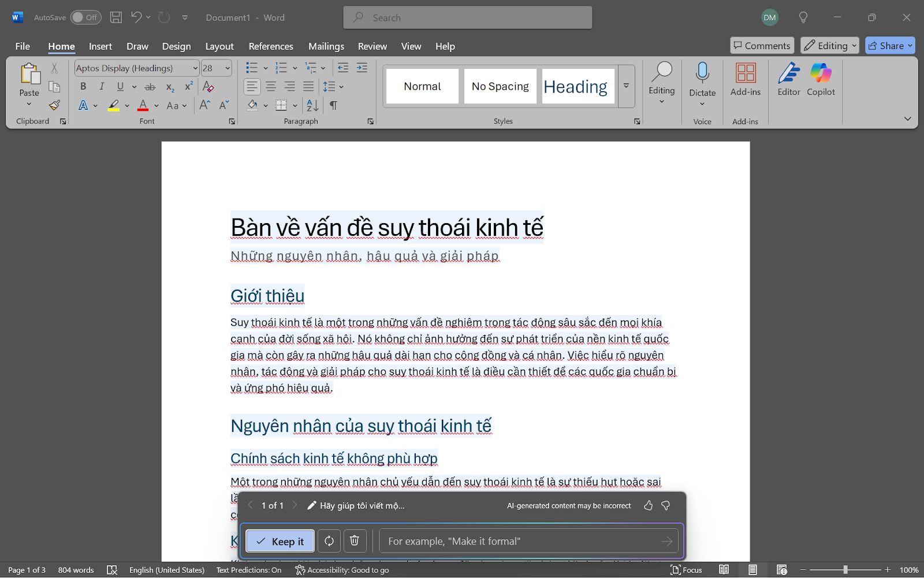Expand the font size dropdown
The image size is (924, 578).
tap(228, 68)
